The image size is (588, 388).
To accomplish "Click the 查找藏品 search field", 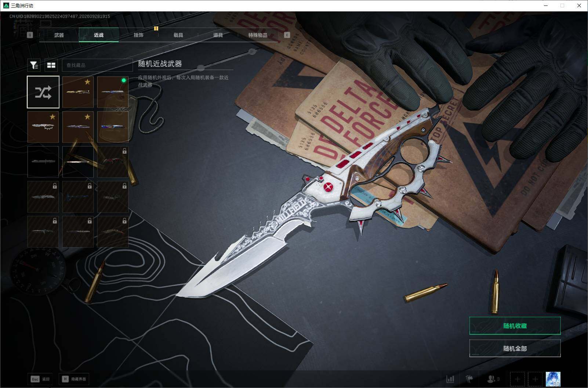I will (x=97, y=65).
